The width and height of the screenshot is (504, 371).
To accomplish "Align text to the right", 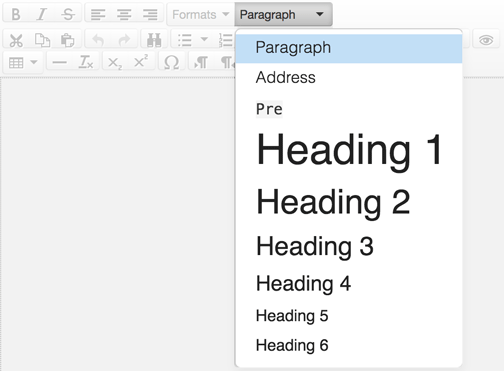I will pyautogui.click(x=150, y=14).
